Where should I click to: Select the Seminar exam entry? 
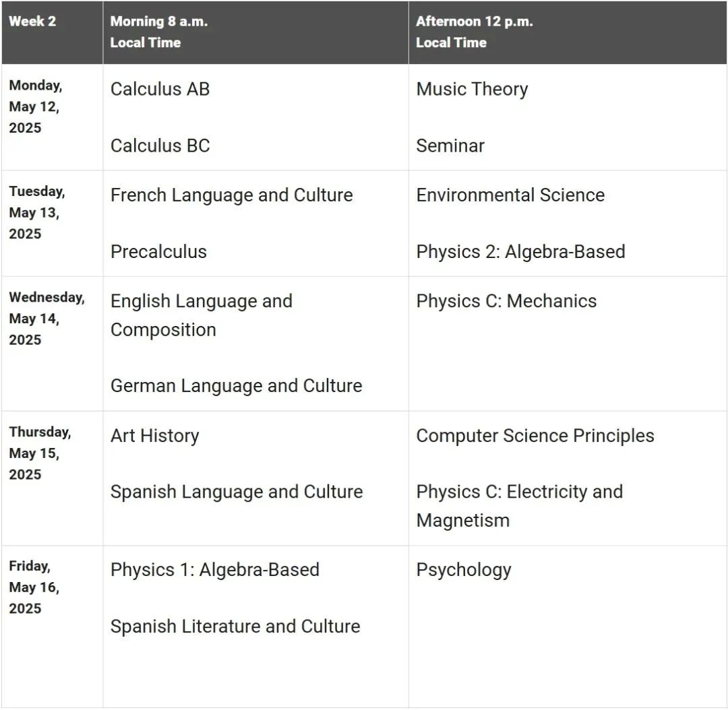[450, 146]
